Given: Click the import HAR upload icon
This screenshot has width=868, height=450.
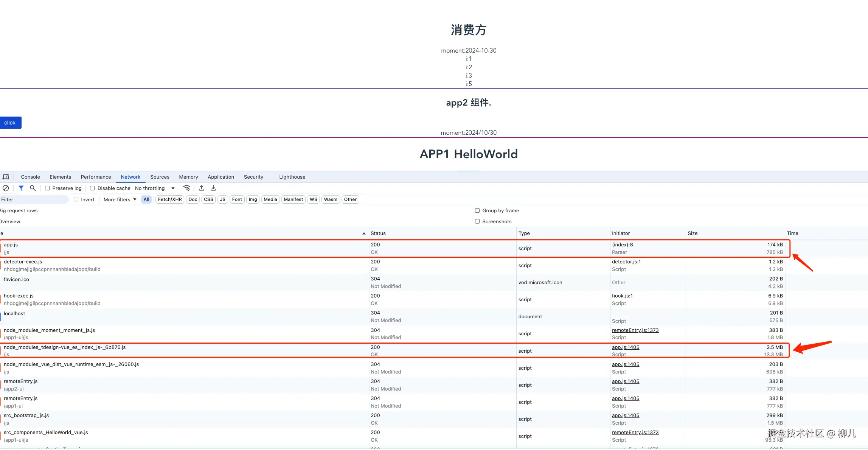Looking at the screenshot, I should pos(202,188).
